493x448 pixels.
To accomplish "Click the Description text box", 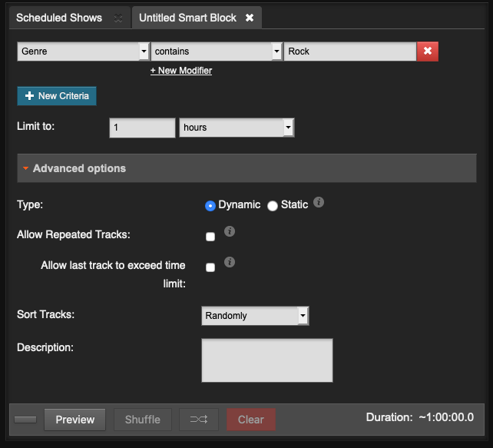I will pyautogui.click(x=266, y=360).
